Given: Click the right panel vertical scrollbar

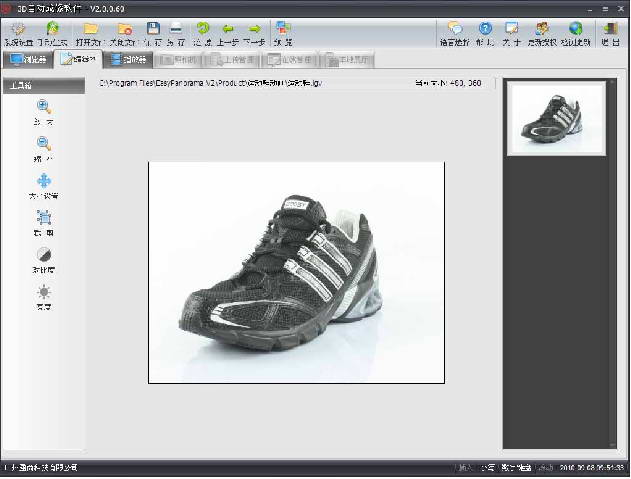Looking at the screenshot, I should click(612, 263).
